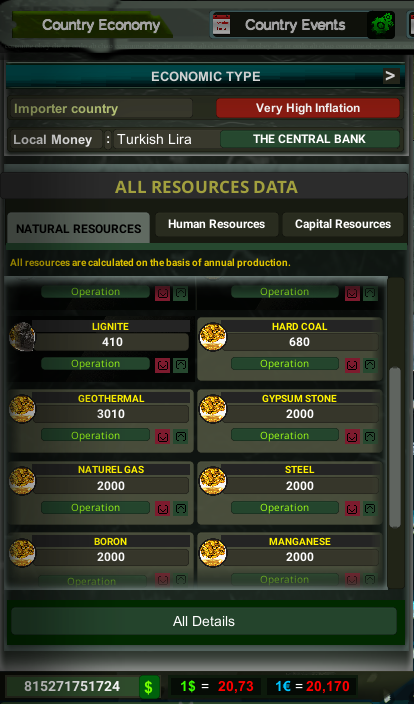Open The Central Bank button

[309, 139]
